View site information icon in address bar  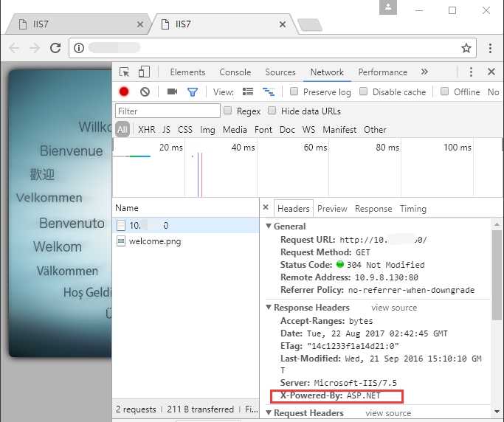pos(79,48)
